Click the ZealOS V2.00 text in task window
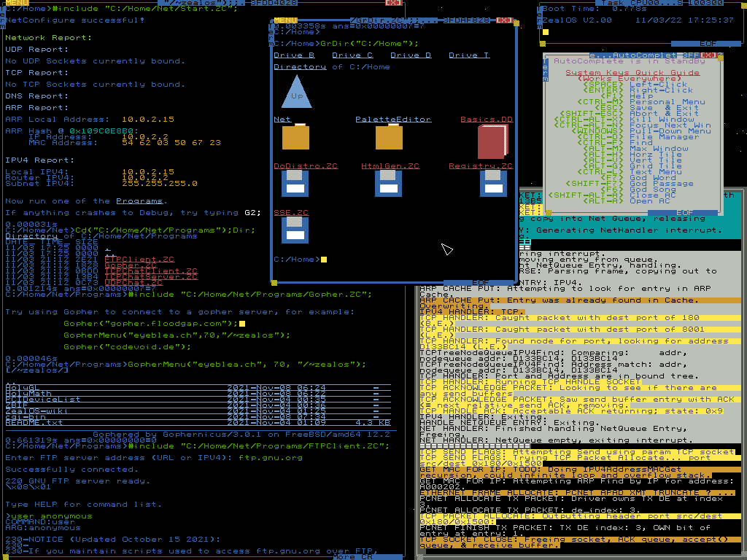The height and width of the screenshot is (560, 747). [576, 20]
